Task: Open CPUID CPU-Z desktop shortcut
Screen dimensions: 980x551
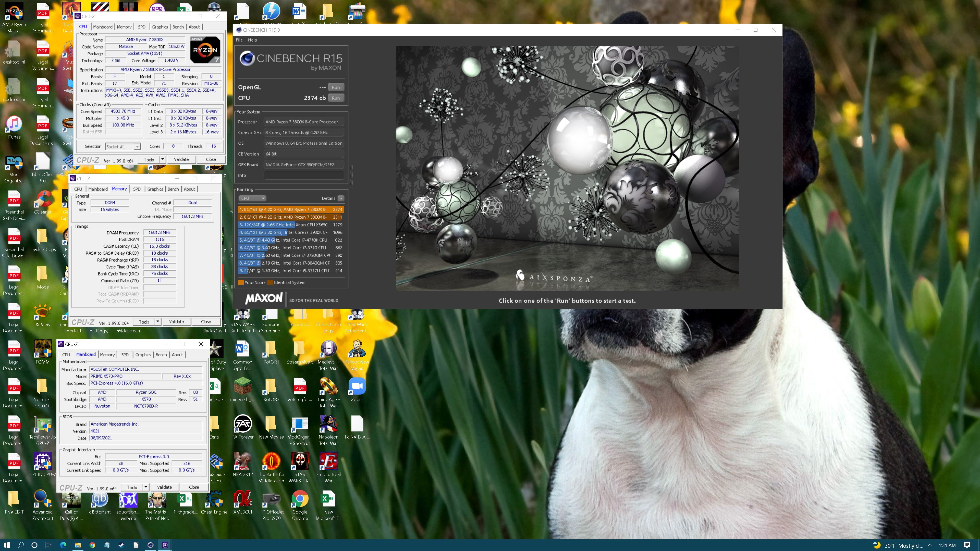Action: (x=43, y=465)
